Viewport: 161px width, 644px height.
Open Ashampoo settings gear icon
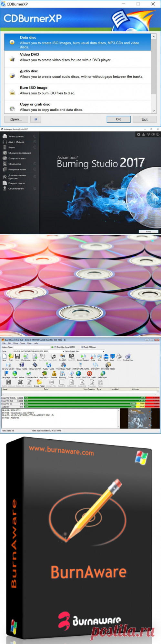pos(139,134)
